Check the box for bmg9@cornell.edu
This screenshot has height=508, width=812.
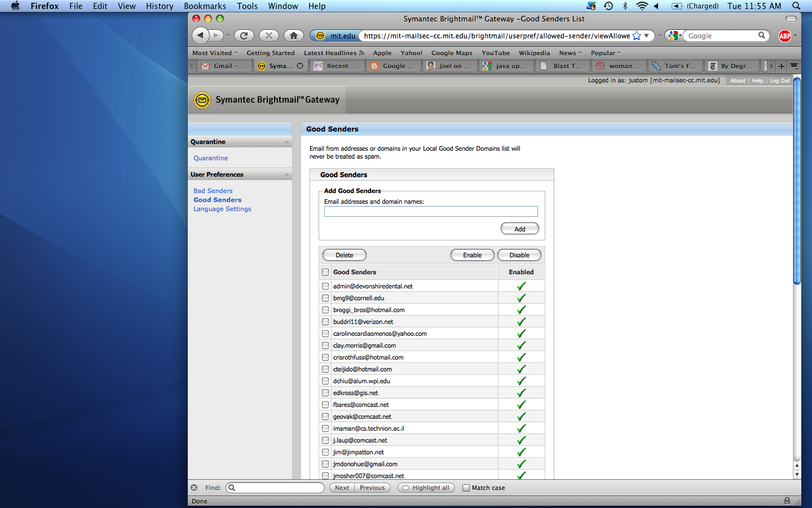click(x=325, y=298)
